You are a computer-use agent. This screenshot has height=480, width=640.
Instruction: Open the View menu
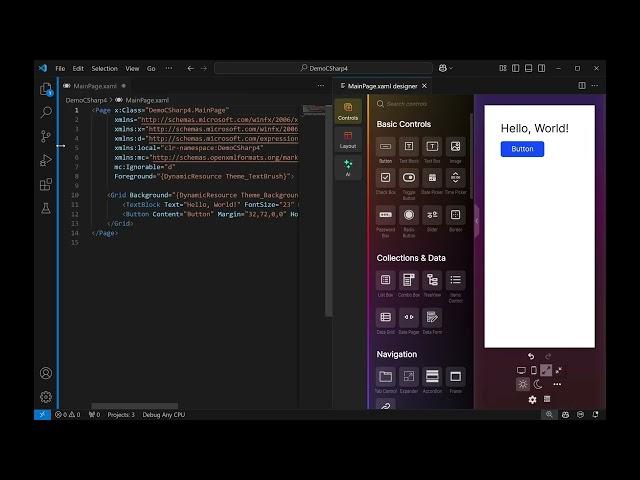coord(132,68)
